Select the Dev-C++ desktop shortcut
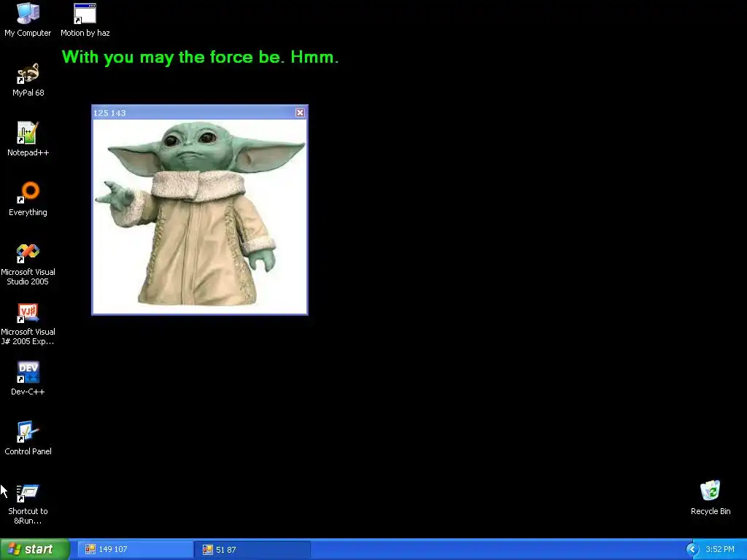 pos(28,378)
